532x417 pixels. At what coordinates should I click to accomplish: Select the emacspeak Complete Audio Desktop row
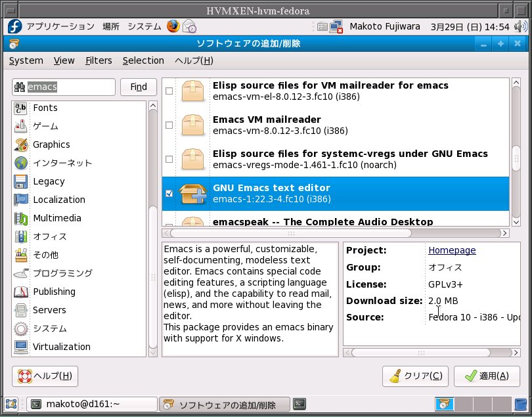(x=336, y=219)
